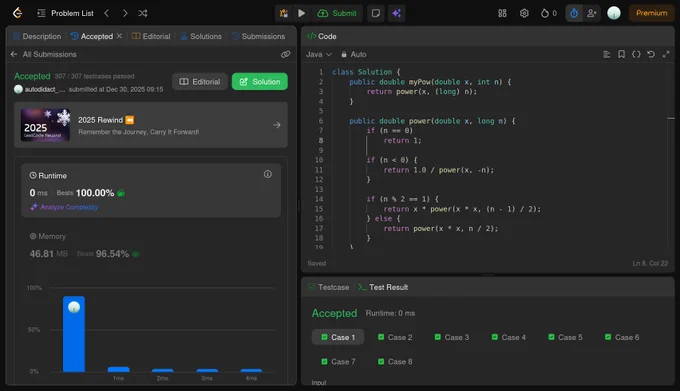
Task: Click the Premium button
Action: [x=651, y=13]
